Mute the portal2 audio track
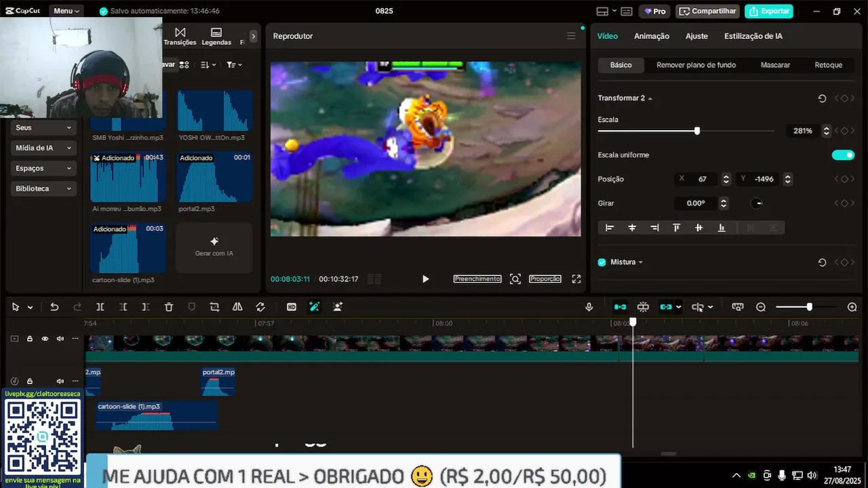The width and height of the screenshot is (868, 488). (x=60, y=382)
